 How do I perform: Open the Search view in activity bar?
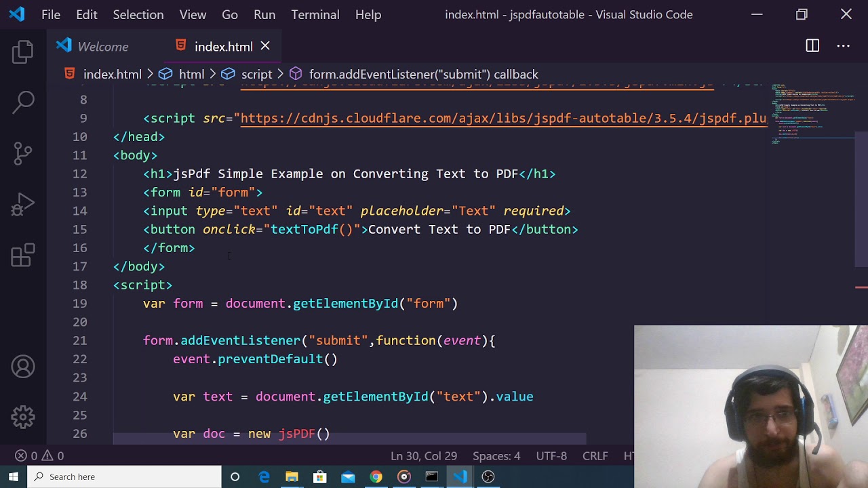click(x=23, y=102)
